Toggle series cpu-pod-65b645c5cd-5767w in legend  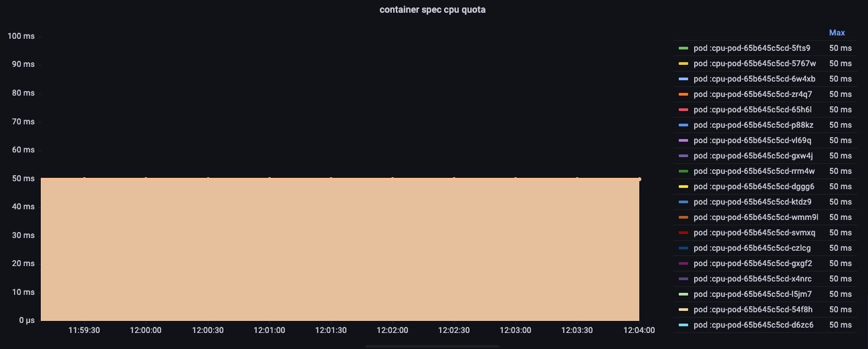(x=755, y=64)
